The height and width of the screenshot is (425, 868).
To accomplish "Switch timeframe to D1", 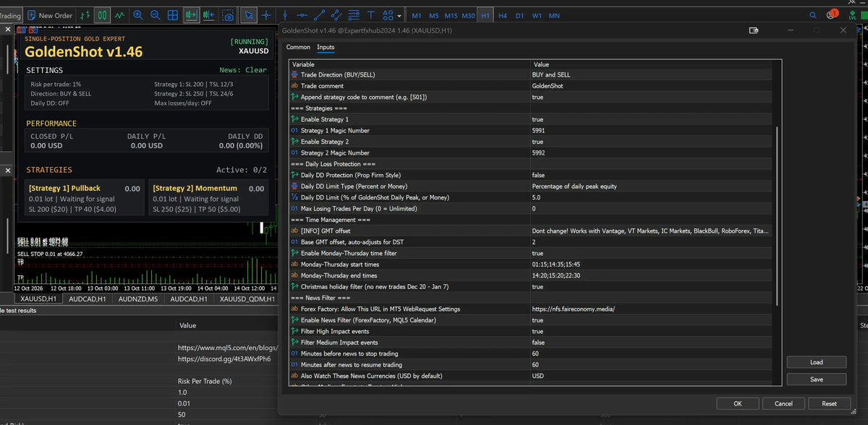I will tap(519, 15).
